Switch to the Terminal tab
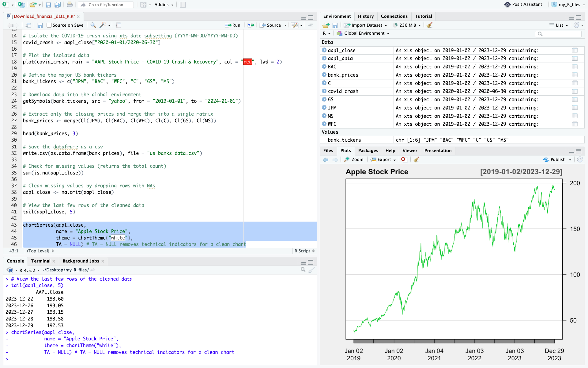The image size is (588, 368). click(41, 261)
